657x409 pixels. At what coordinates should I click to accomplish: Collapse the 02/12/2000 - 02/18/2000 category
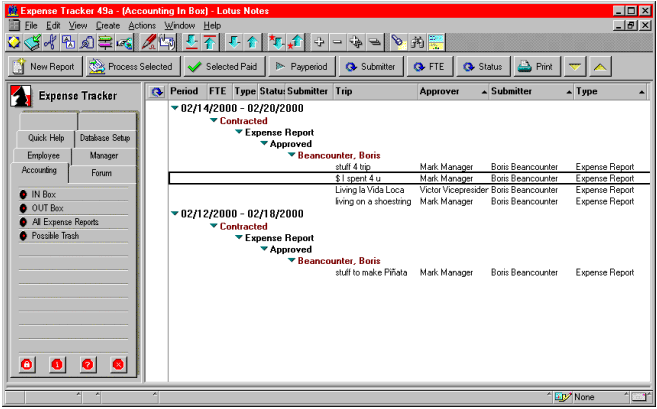[x=175, y=214]
